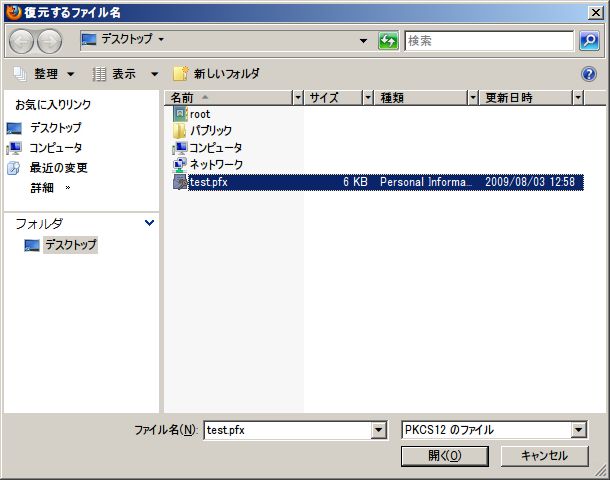Click the コンピュータ icon in file list
This screenshot has width=610, height=480.
coord(179,148)
